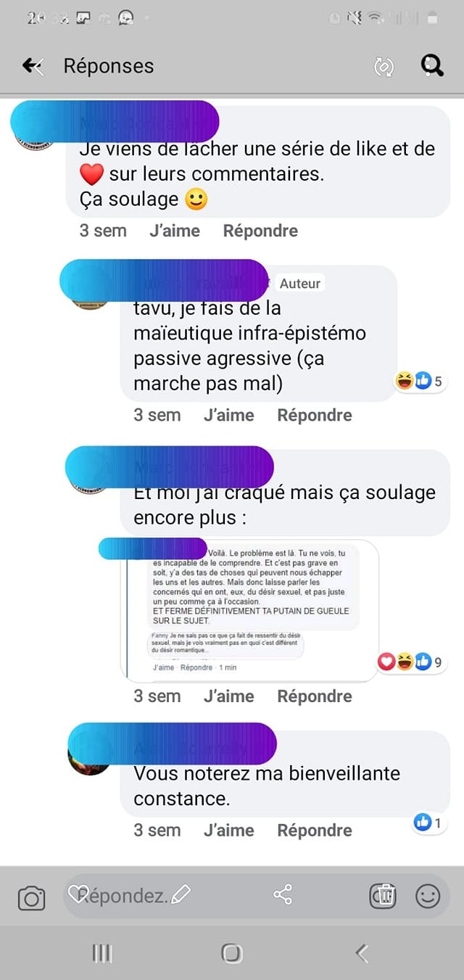
Task: Reply to the author's 'maïeutique' comment
Action: 315,415
